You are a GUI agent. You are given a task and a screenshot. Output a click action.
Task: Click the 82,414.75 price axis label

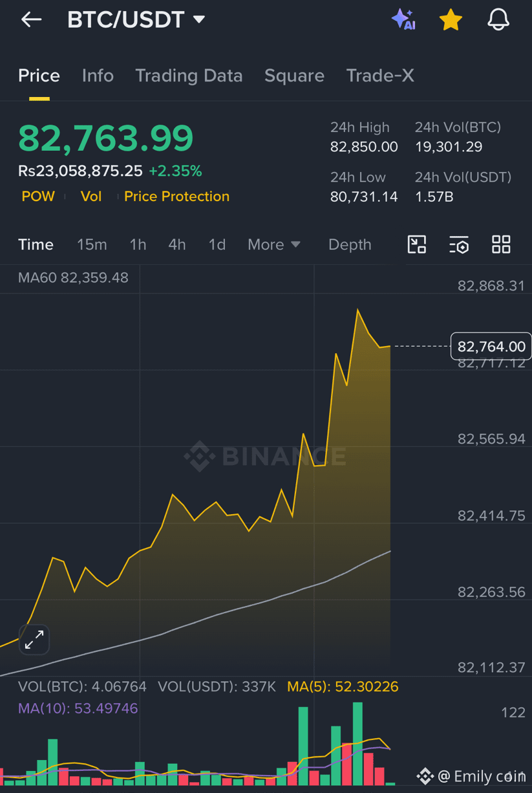click(x=491, y=516)
